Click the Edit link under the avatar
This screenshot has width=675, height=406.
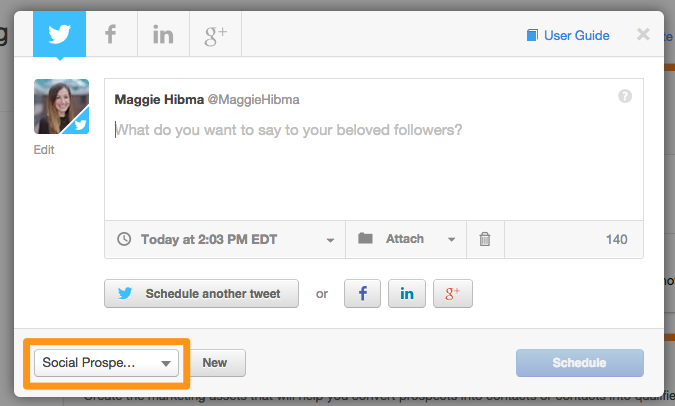(44, 149)
